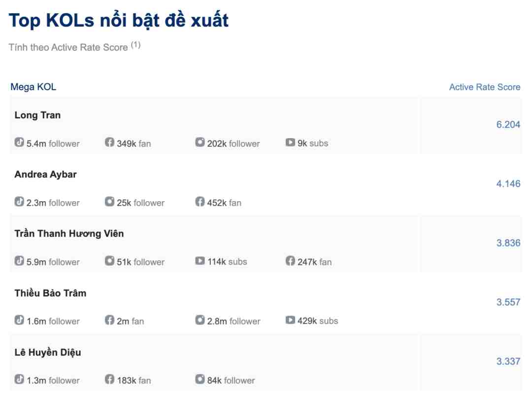Click the footnote (1) reference marker
Screen dimensions: 532x399
point(136,45)
